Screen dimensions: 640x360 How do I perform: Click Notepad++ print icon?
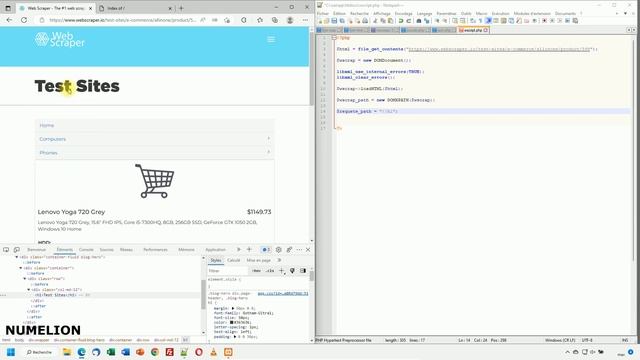pyautogui.click(x=365, y=21)
